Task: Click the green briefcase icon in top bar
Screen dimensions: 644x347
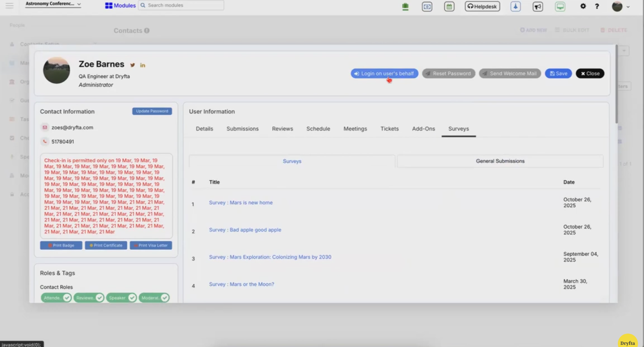Action: point(405,6)
